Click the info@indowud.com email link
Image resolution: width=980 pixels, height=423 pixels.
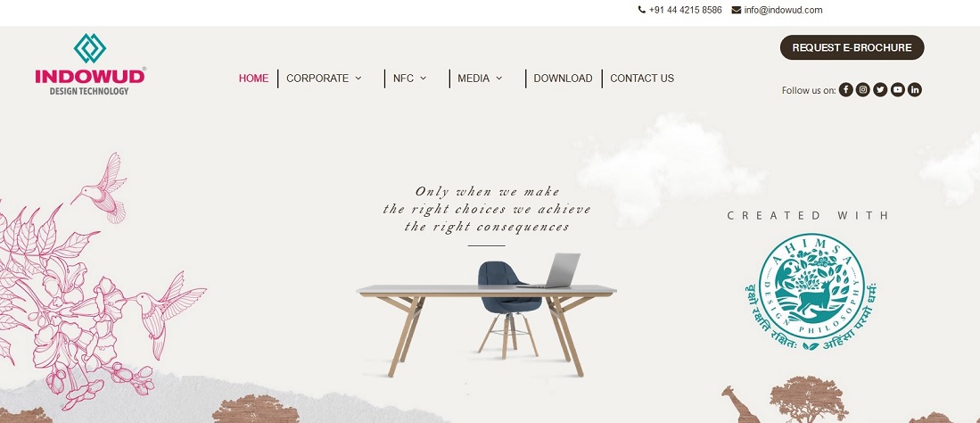point(783,10)
